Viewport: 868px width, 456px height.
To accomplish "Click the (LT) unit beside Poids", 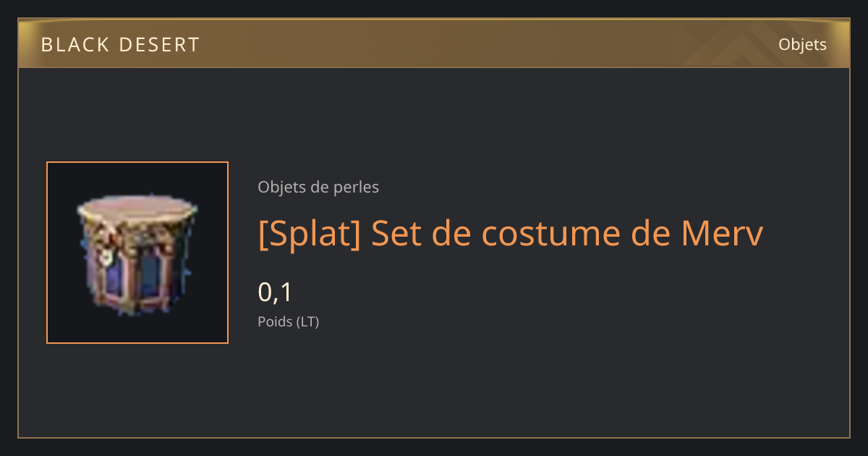I will tap(308, 321).
